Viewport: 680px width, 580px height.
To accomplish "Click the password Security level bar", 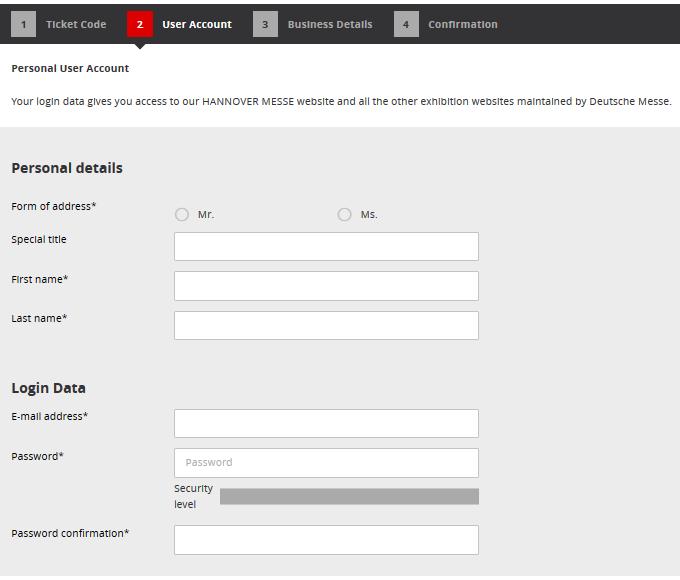I will pos(349,496).
